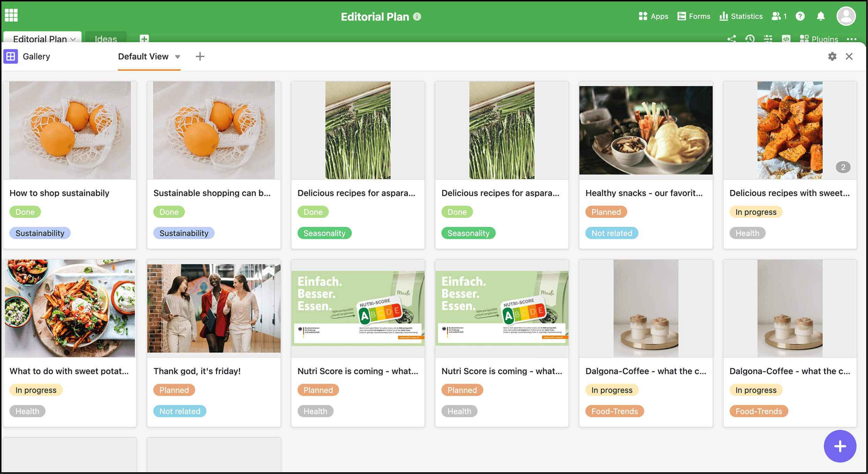
Task: Expand the Editorial Plan tab chevron
Action: point(73,39)
